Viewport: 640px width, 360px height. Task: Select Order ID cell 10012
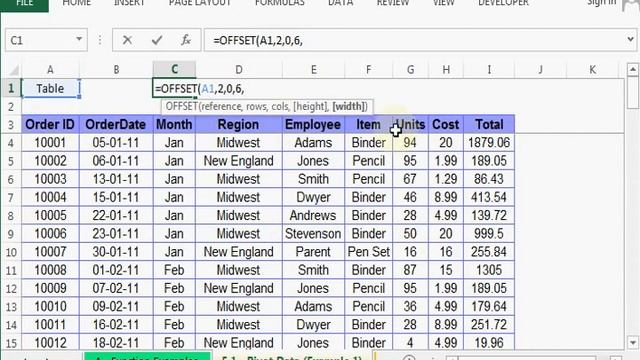coord(50,342)
